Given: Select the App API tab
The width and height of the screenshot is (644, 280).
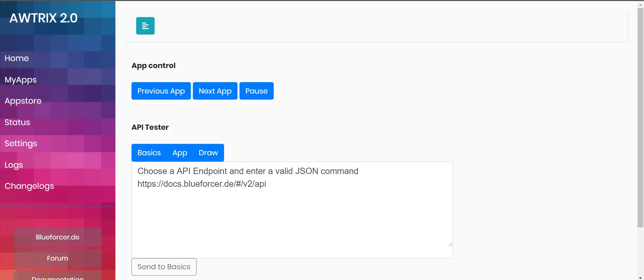Looking at the screenshot, I should pos(180,153).
